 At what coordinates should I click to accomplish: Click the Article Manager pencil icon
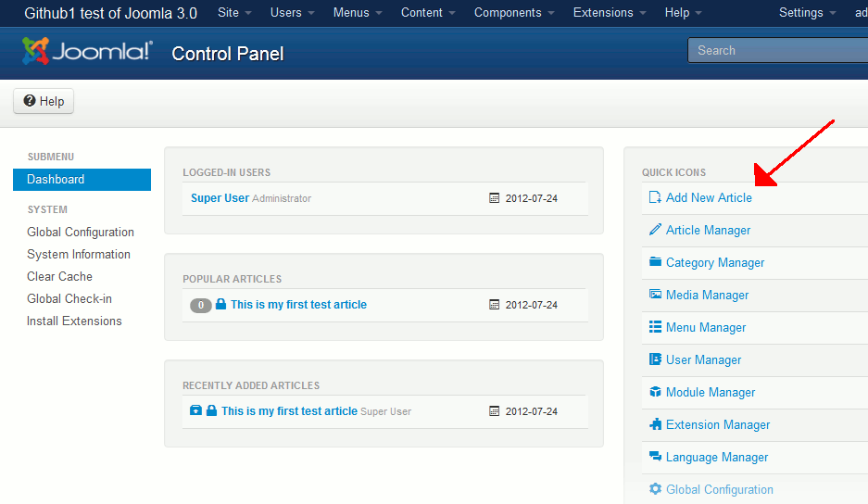coord(656,230)
